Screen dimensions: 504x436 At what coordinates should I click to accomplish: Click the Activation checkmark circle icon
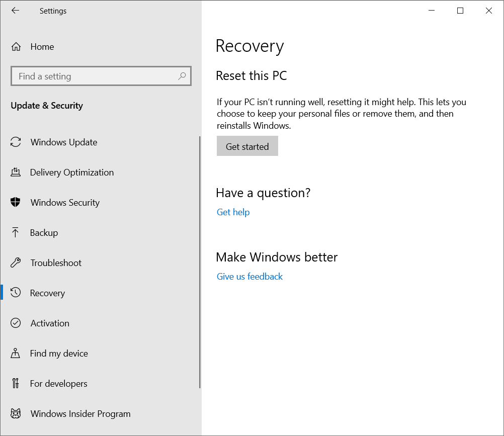pyautogui.click(x=16, y=323)
